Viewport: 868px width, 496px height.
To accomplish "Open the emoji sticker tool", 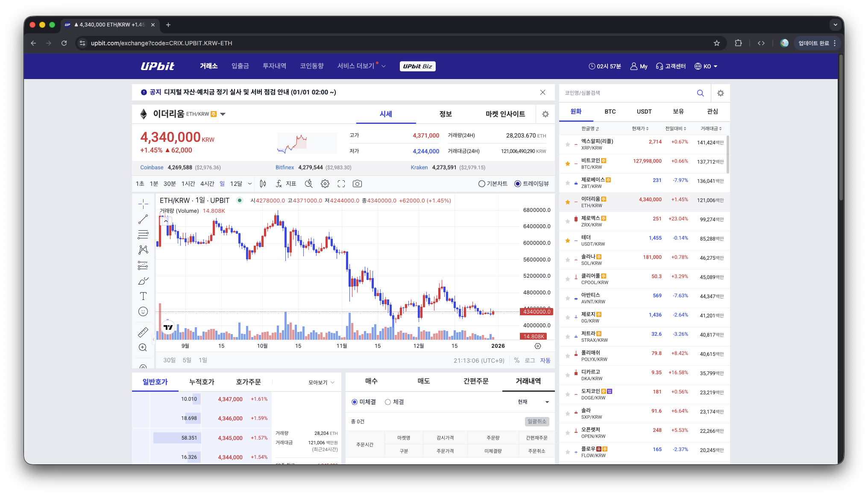I will coord(143,311).
